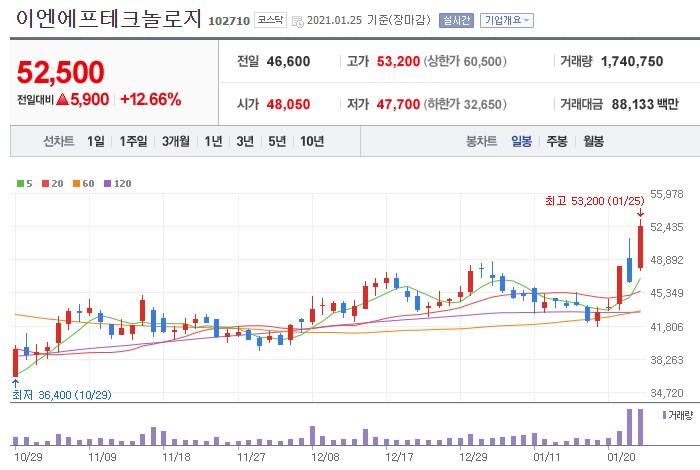Click the change amount 5,900

[89, 99]
